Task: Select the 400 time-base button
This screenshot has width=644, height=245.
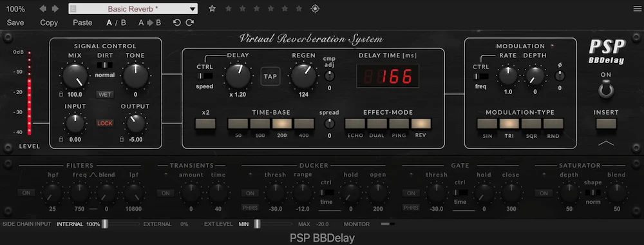Action: click(x=305, y=124)
